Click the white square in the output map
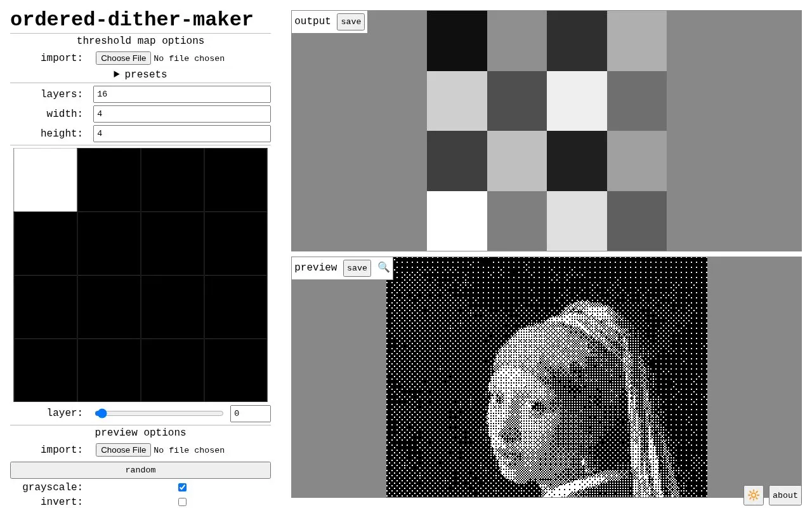This screenshot has width=812, height=508. [x=457, y=221]
